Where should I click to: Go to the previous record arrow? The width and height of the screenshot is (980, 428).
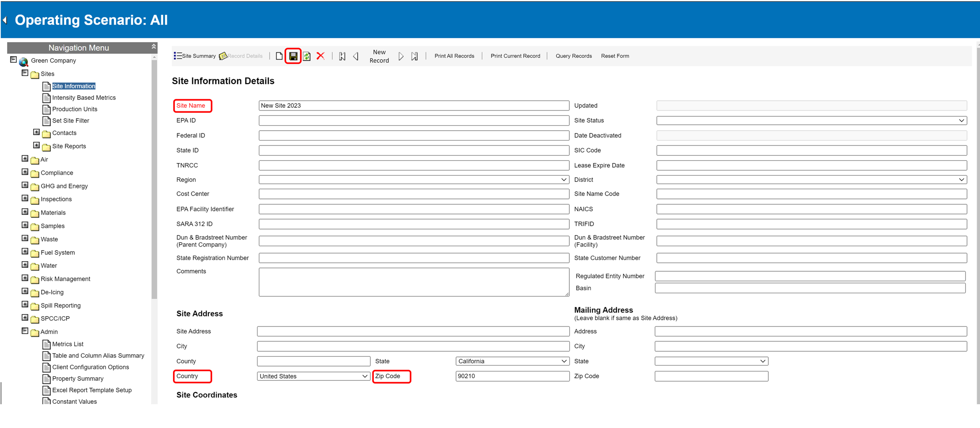pos(356,56)
